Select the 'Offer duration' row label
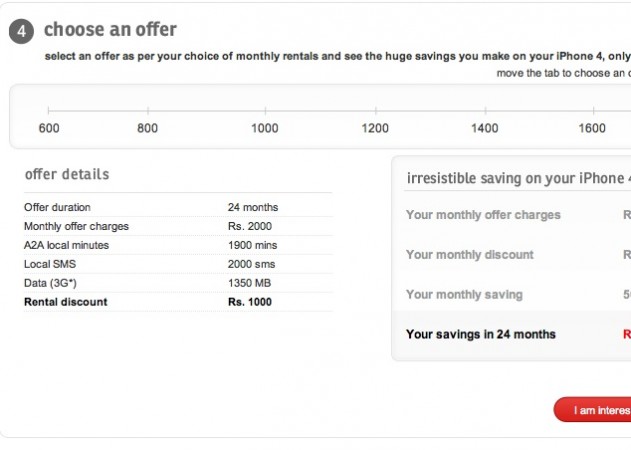 [57, 207]
